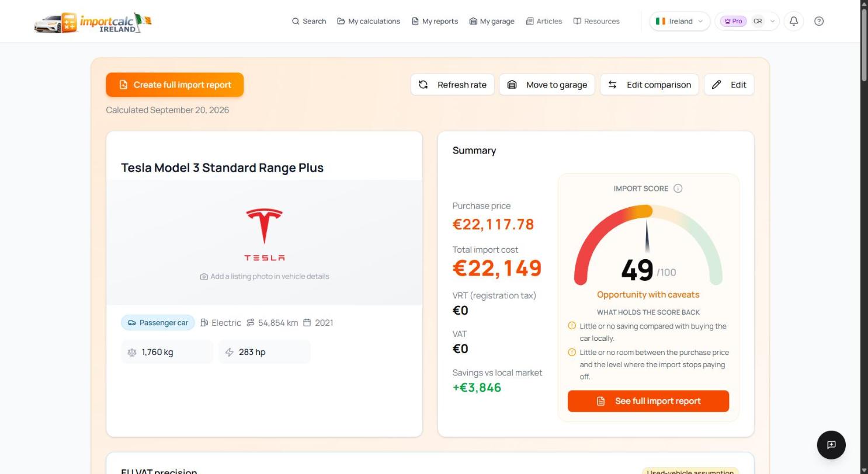
Task: Click the Total import cost €22,149
Action: pos(497,268)
